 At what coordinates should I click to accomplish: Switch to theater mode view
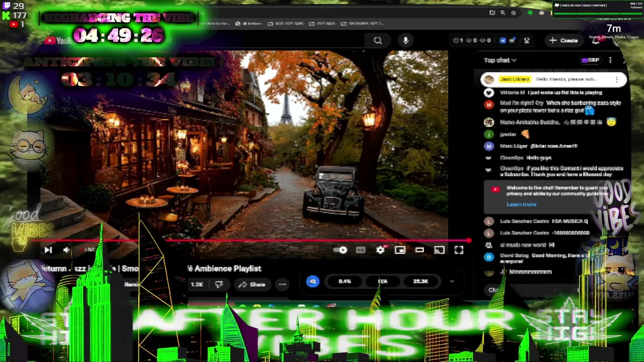click(419, 250)
